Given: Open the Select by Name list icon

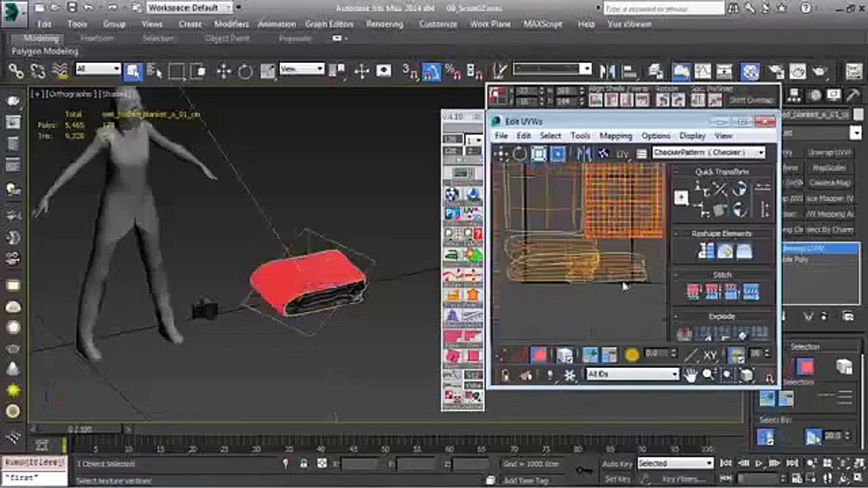Looking at the screenshot, I should point(155,70).
